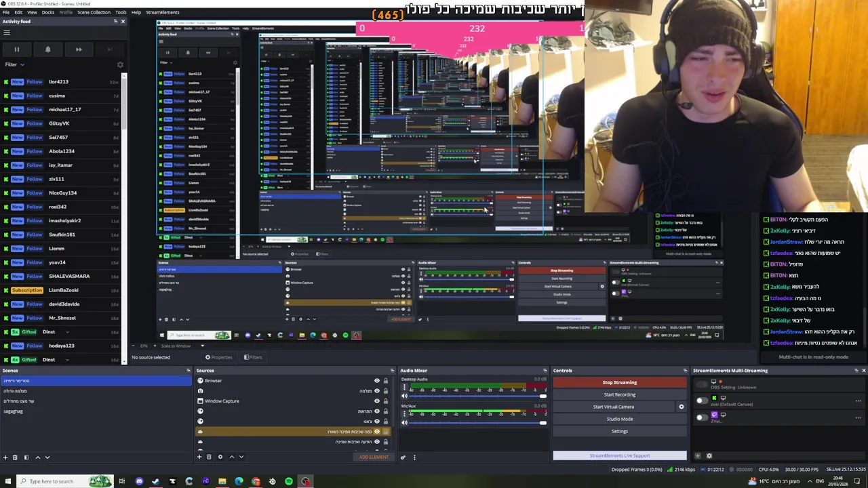This screenshot has width=868, height=488.
Task: Hide the Window Capture source
Action: tap(377, 401)
